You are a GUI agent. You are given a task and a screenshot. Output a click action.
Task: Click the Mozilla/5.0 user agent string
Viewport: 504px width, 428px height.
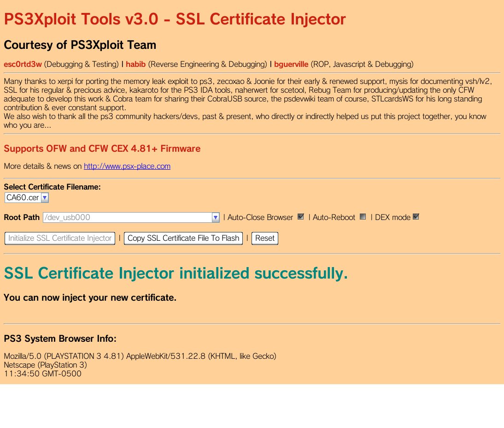click(140, 356)
